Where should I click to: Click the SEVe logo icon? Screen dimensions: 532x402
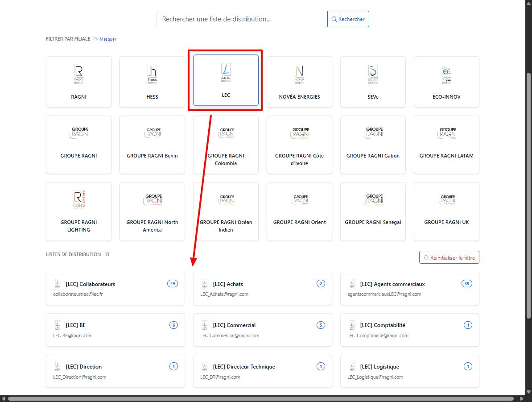pyautogui.click(x=373, y=74)
